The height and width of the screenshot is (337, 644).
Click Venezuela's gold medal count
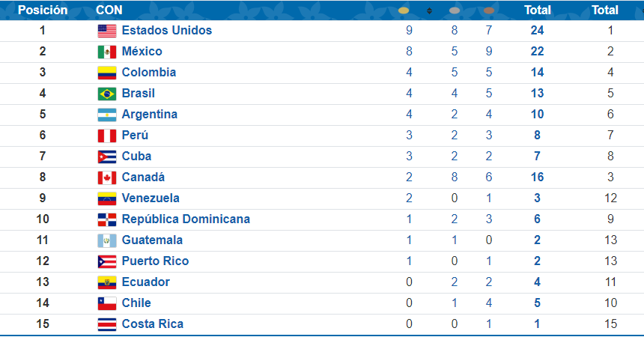point(409,198)
